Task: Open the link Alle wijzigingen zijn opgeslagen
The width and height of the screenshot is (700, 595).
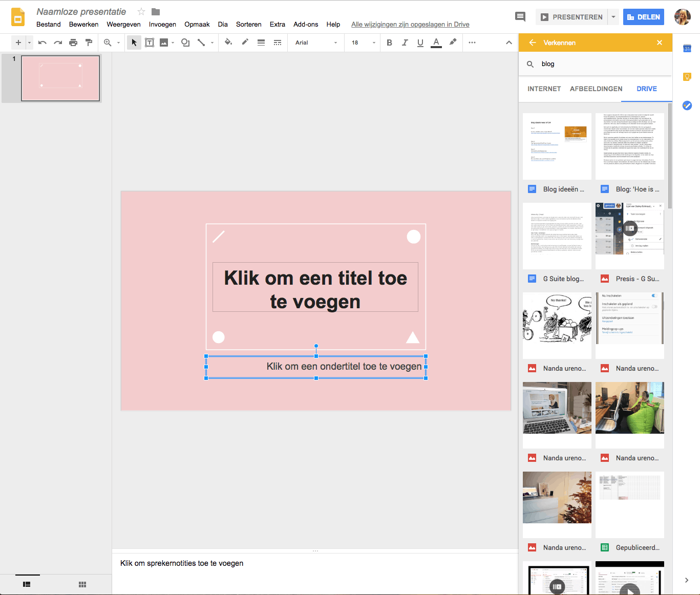Action: coord(410,24)
